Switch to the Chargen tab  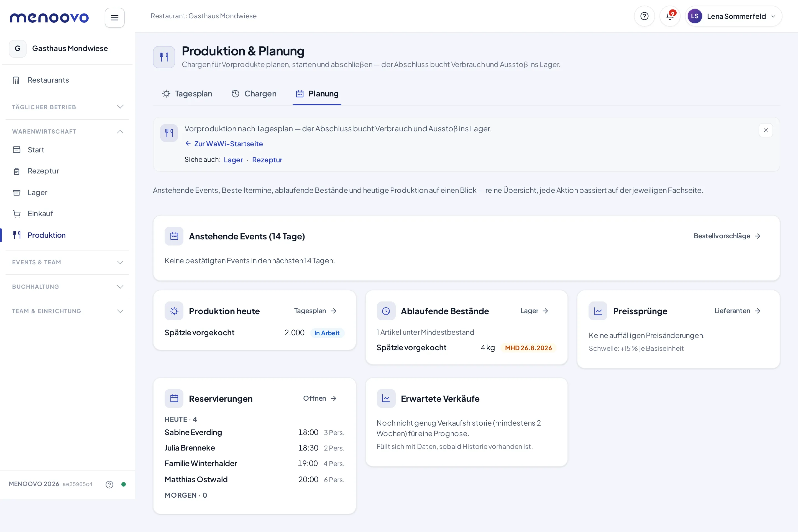tap(254, 94)
